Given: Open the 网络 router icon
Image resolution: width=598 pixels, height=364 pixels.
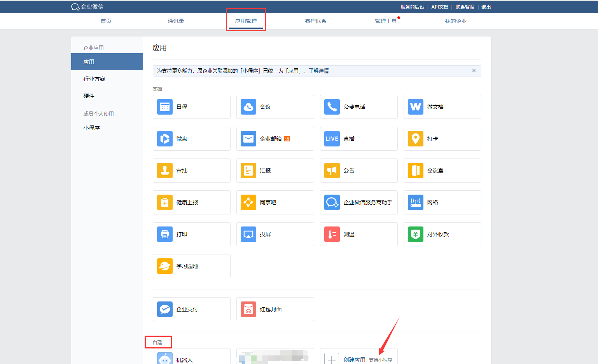Looking at the screenshot, I should coord(416,202).
